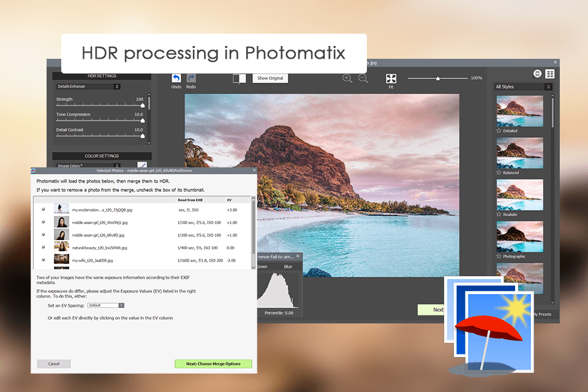
Task: Click the Undo arrow icon
Action: 176,78
